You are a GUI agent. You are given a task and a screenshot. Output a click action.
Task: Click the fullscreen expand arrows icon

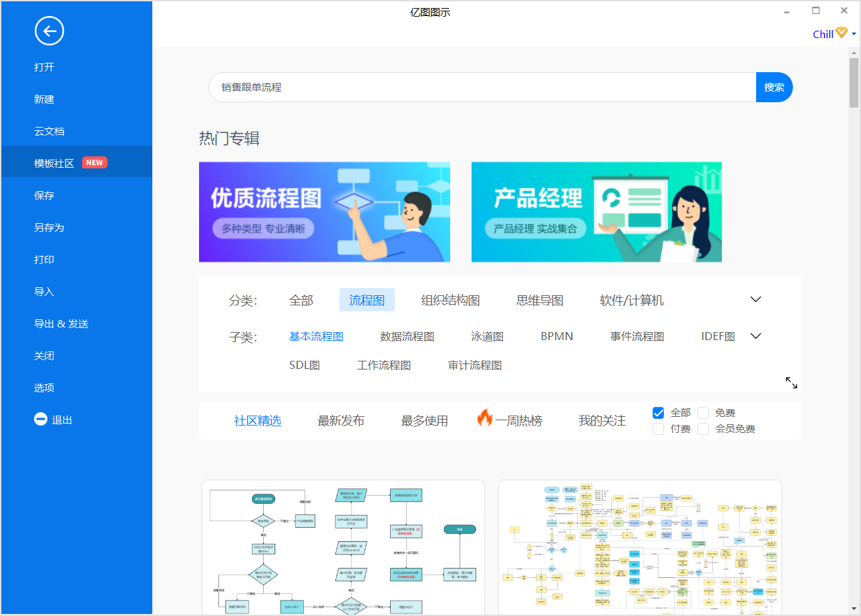(792, 383)
